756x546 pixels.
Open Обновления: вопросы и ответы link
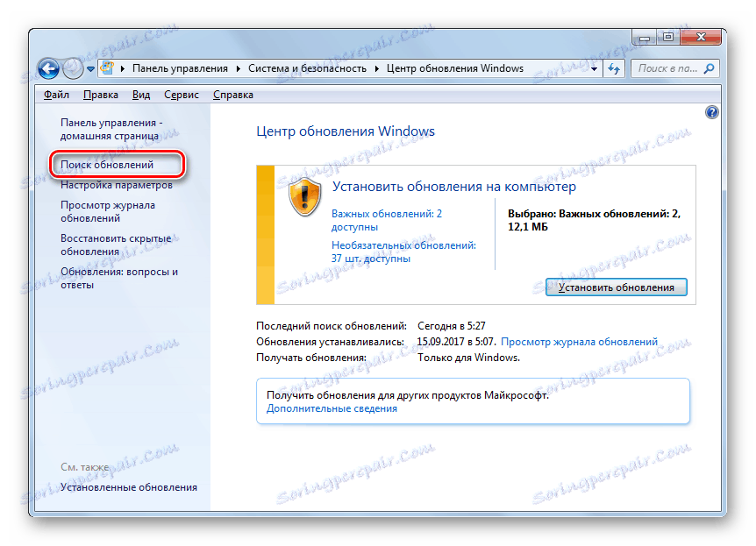119,278
